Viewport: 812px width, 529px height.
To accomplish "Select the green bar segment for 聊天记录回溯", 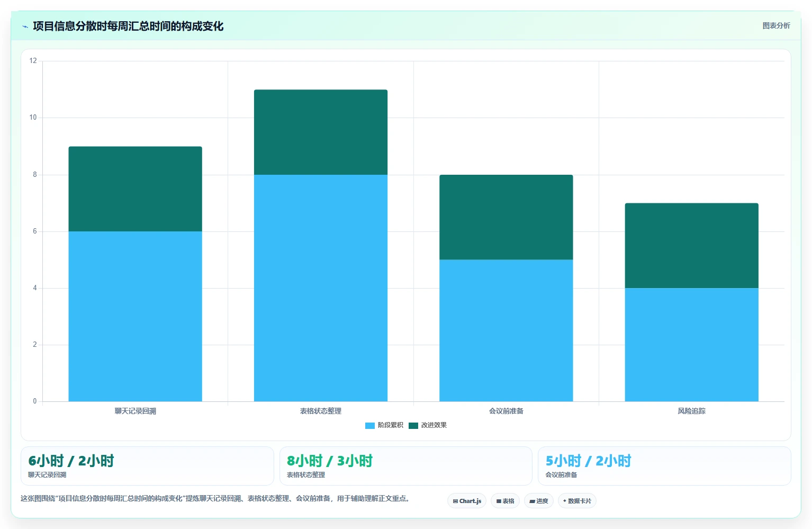I will pos(135,189).
